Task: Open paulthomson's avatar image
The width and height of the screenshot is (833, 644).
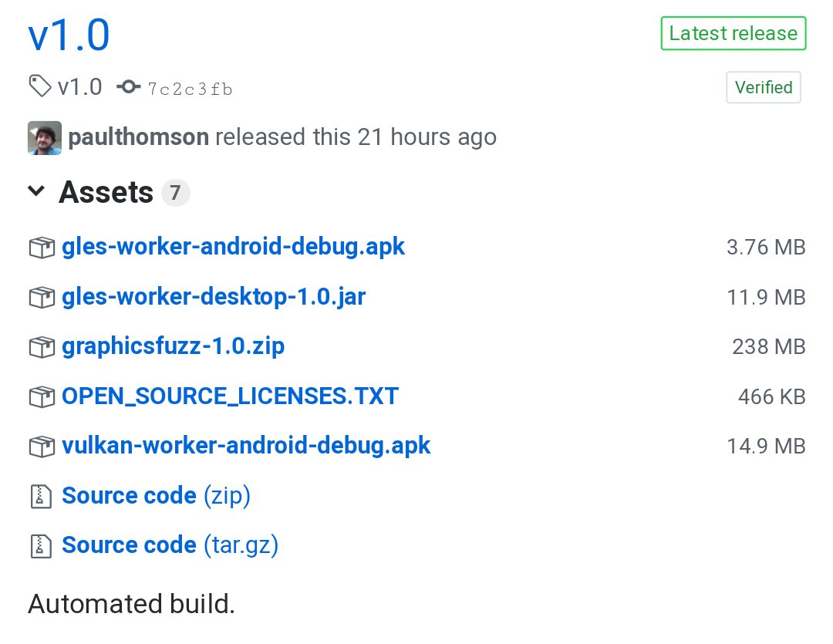Action: (45, 138)
